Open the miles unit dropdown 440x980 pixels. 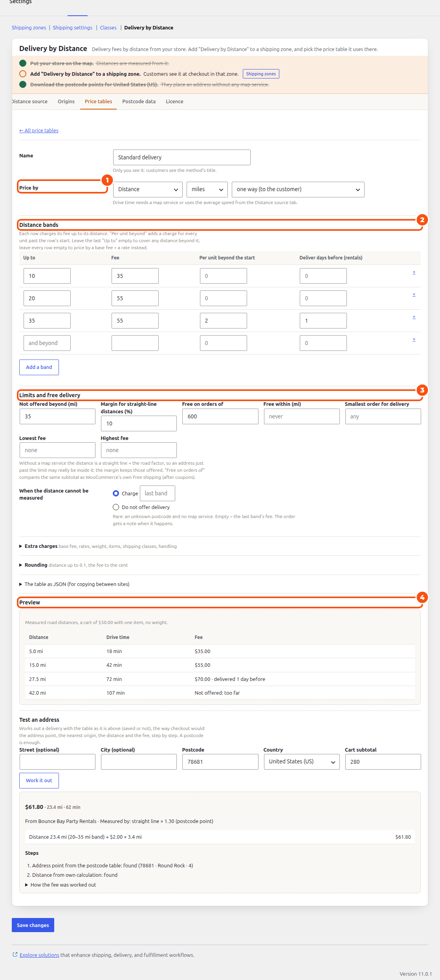(207, 190)
